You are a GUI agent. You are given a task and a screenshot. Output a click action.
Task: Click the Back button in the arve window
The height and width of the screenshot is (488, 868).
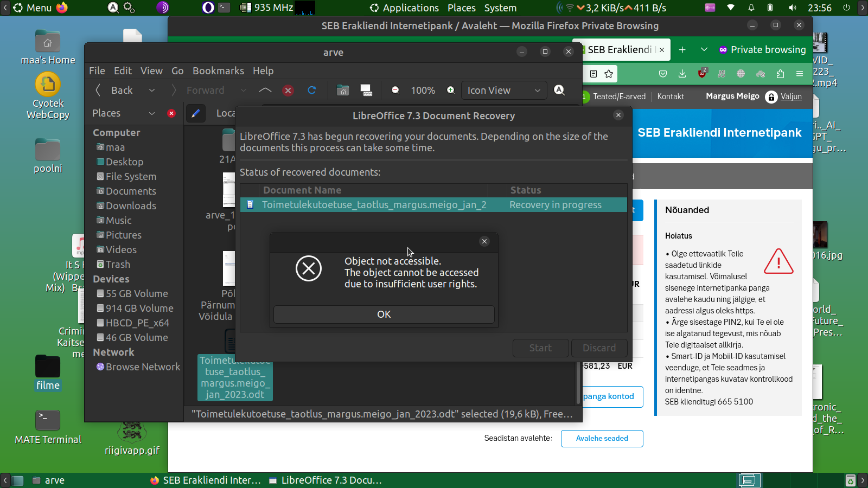[x=114, y=91]
